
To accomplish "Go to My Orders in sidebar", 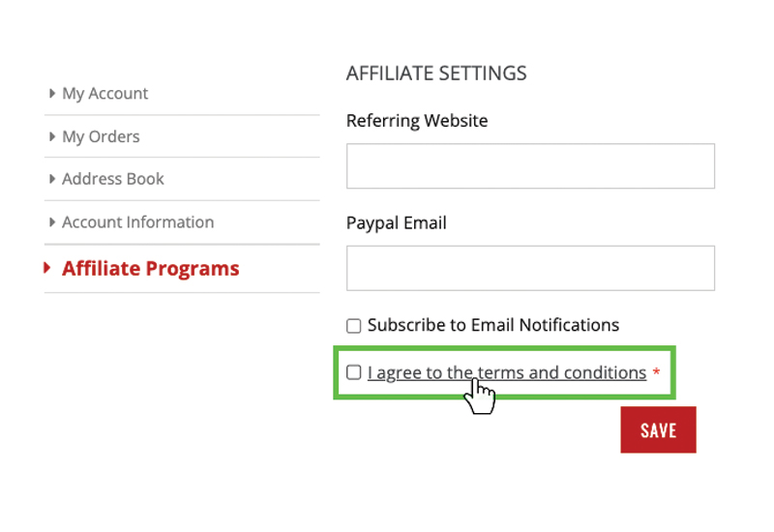I will (x=101, y=137).
